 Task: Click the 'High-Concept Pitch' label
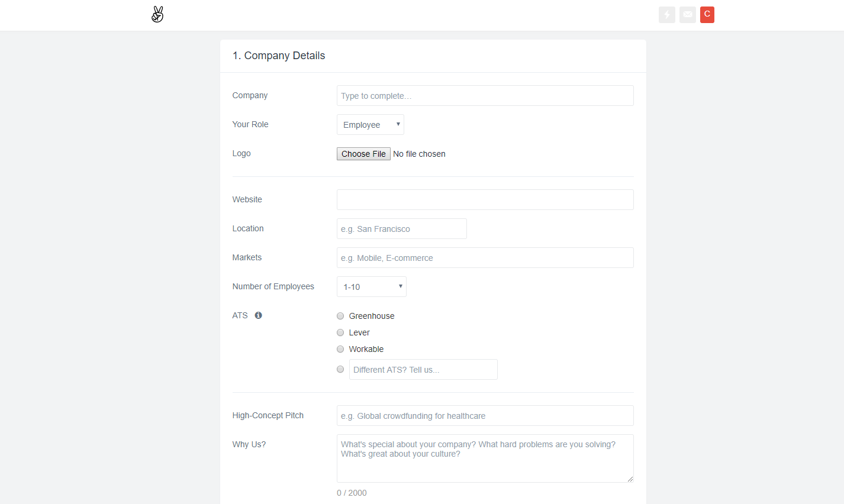(268, 415)
